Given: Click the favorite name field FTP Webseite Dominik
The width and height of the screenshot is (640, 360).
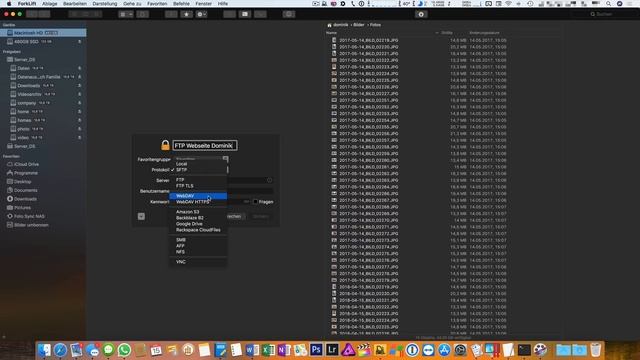Looking at the screenshot, I should [204, 145].
